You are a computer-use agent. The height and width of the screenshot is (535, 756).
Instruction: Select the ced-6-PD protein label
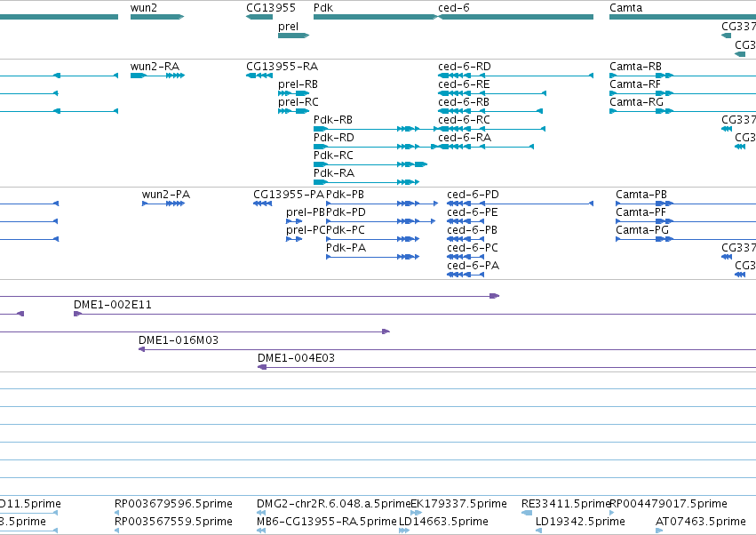(x=473, y=195)
